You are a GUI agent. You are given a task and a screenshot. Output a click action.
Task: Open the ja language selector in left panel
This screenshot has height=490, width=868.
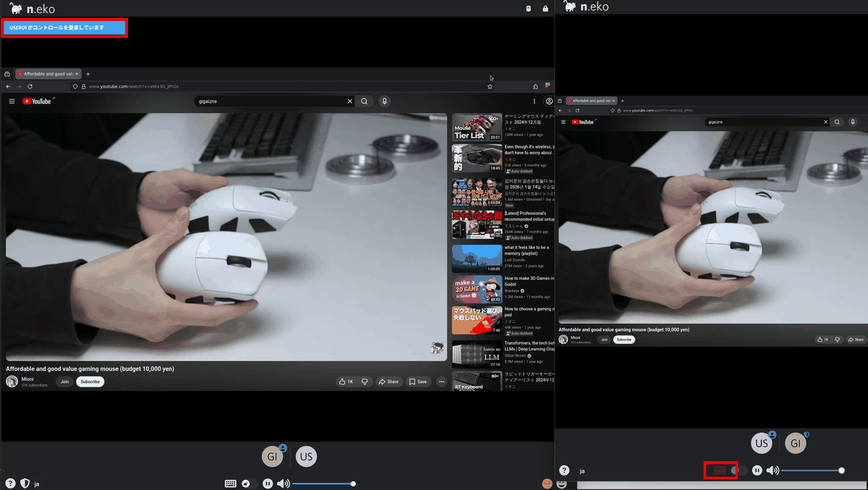tap(37, 483)
